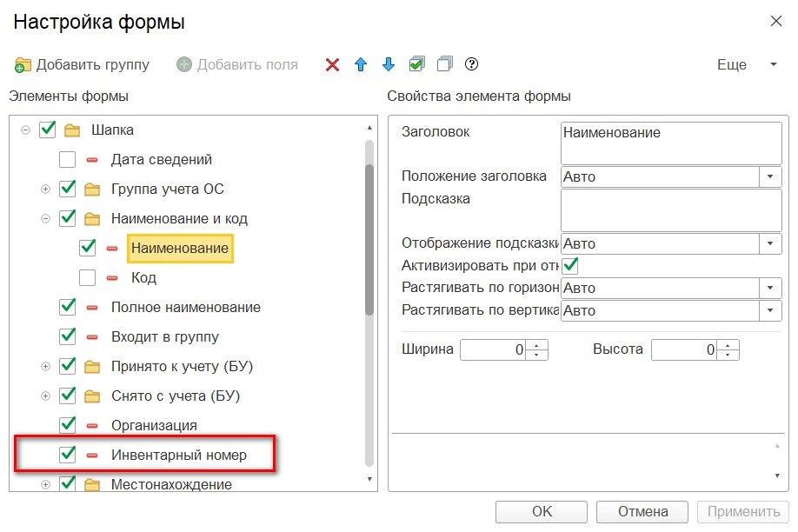The width and height of the screenshot is (798, 532).
Task: Move element up with blue arrow
Action: tap(361, 64)
